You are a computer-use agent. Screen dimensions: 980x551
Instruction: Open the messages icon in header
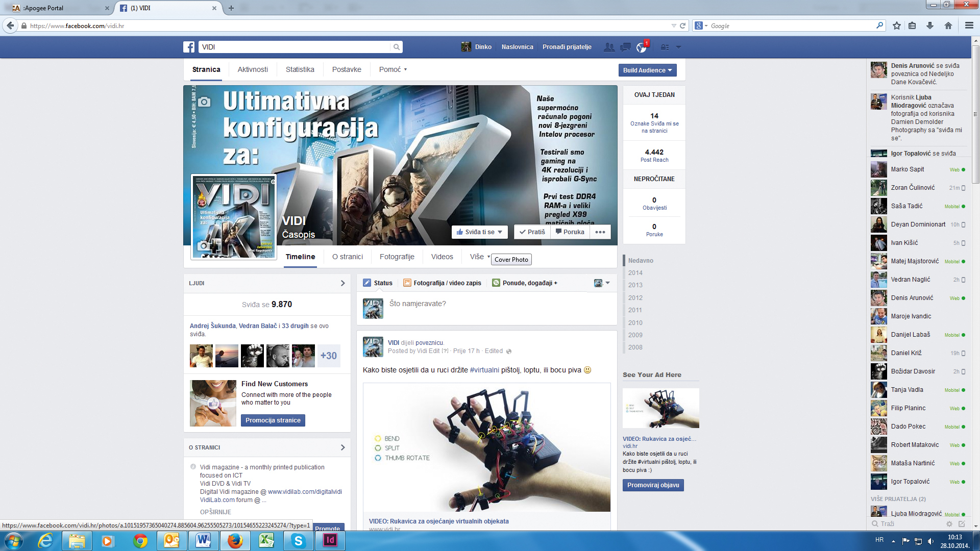[625, 47]
